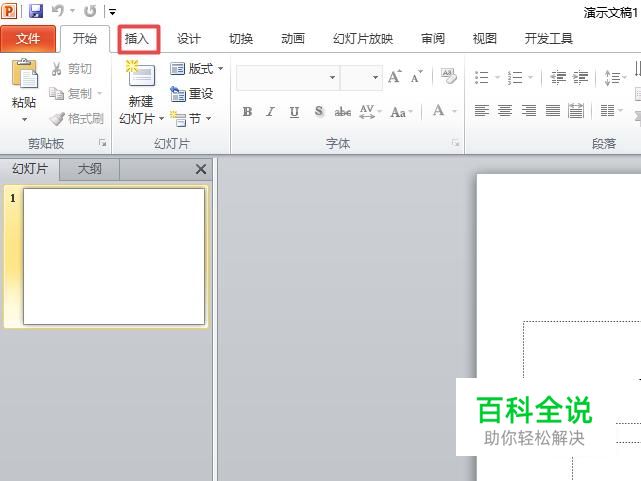
Task: Open the 节 section dropdown
Action: (x=190, y=119)
